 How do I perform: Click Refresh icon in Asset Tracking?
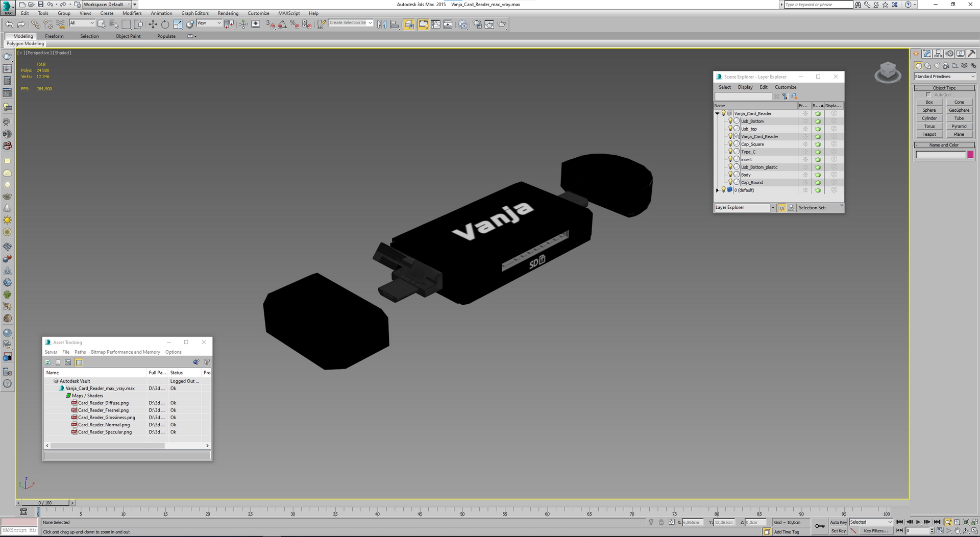47,362
